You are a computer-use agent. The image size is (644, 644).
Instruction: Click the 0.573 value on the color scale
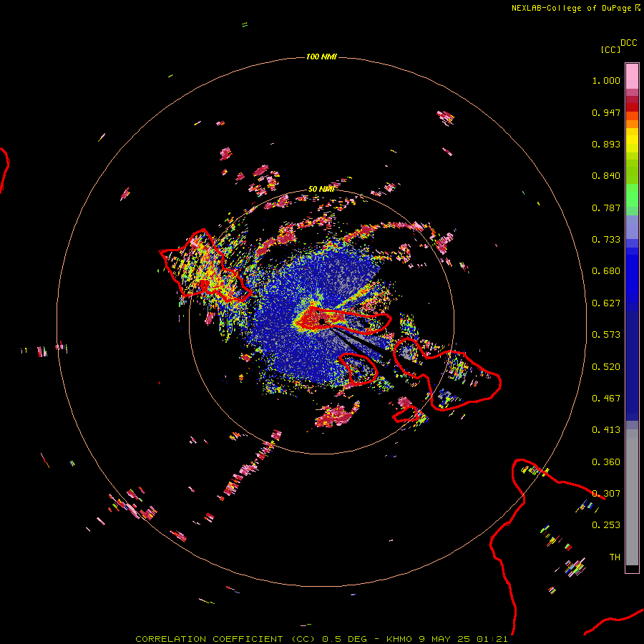tap(606, 335)
